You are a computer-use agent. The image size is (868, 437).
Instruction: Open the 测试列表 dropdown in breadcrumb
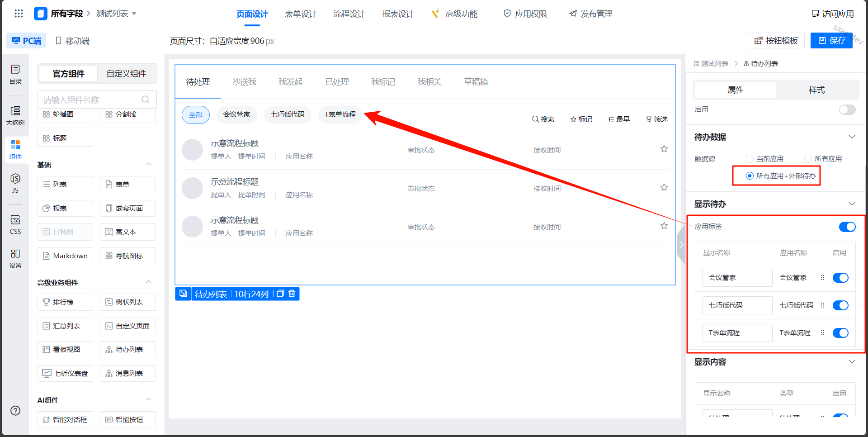click(134, 14)
